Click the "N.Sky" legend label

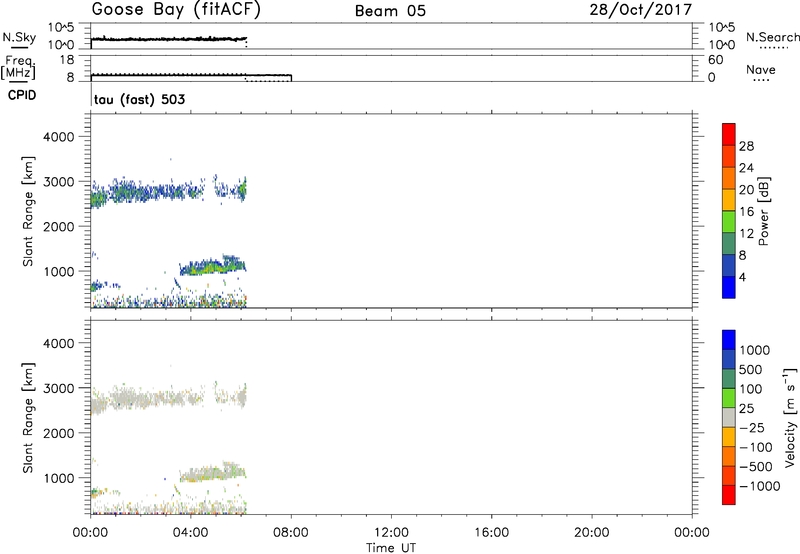point(19,37)
